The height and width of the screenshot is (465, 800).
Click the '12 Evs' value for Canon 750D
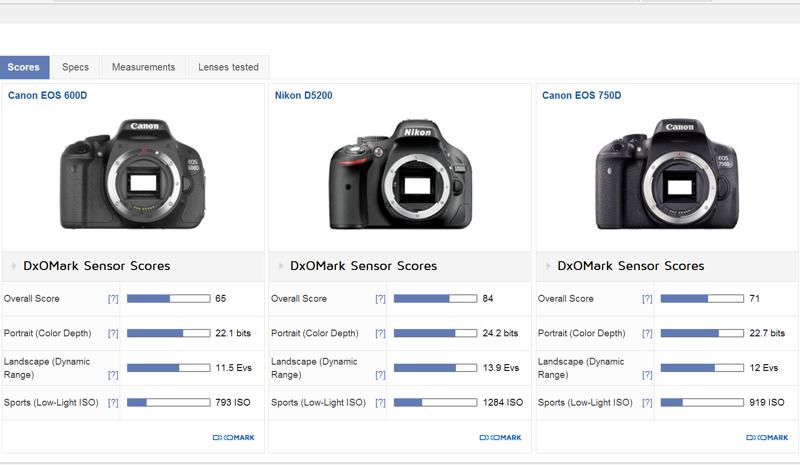[x=764, y=368]
